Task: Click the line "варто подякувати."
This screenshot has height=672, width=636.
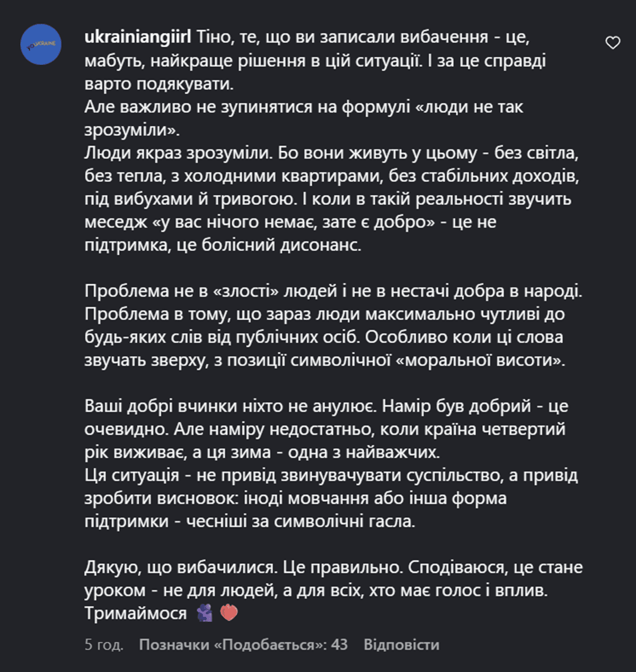Action: [x=159, y=84]
